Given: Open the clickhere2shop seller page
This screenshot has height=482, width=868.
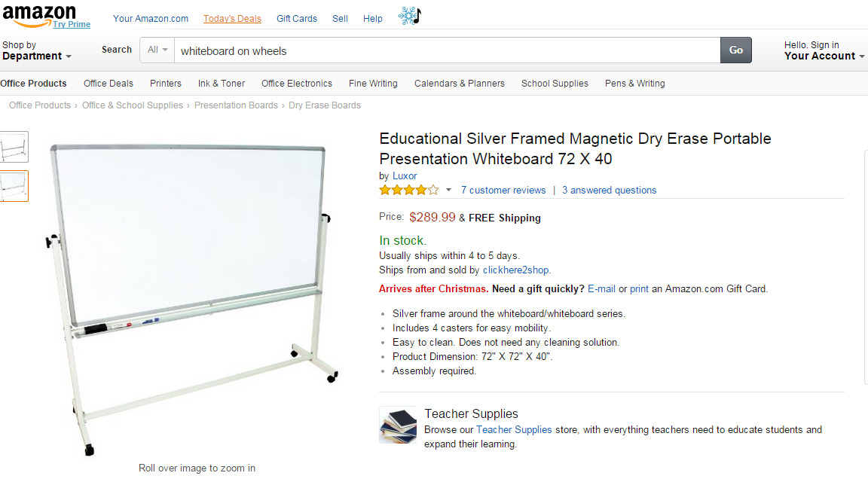Looking at the screenshot, I should (x=515, y=270).
